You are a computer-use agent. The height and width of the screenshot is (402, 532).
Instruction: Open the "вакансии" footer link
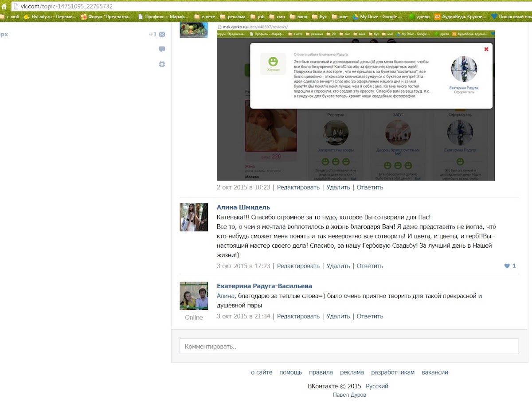coord(435,372)
